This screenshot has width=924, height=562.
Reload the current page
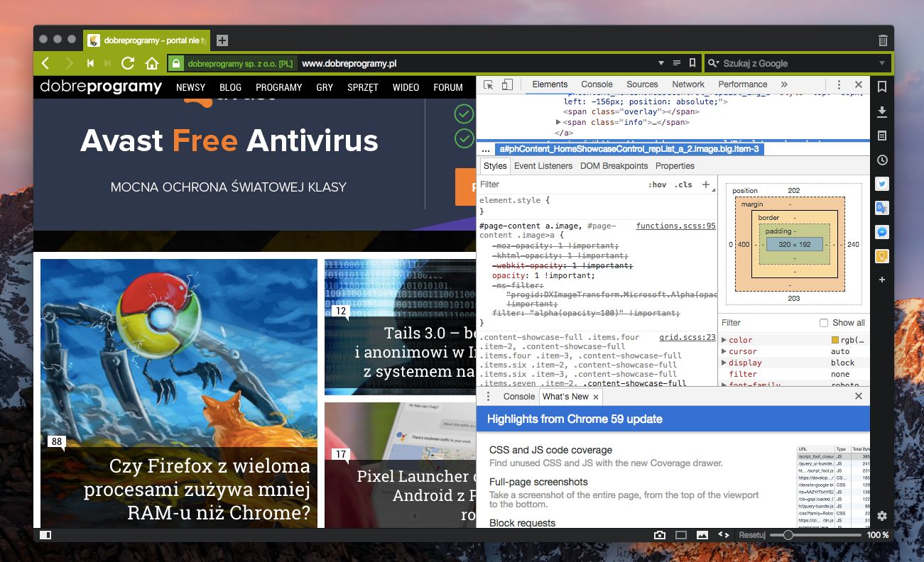tap(128, 63)
